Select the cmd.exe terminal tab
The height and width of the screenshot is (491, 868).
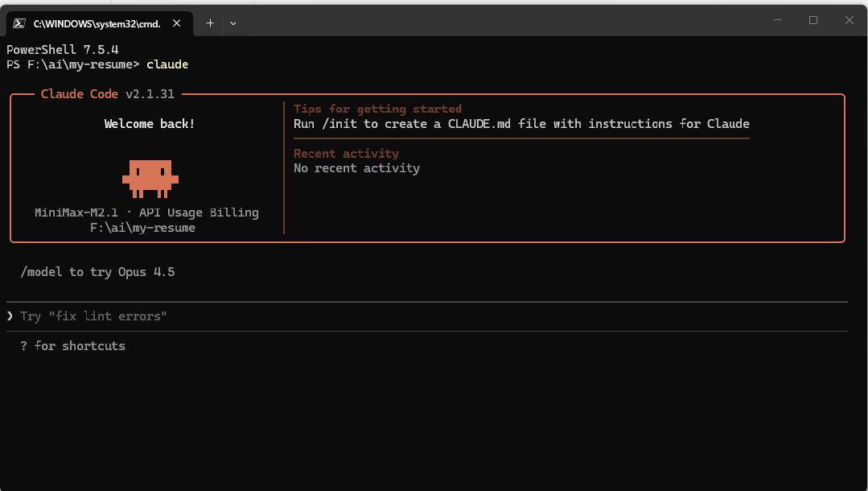tap(100, 23)
